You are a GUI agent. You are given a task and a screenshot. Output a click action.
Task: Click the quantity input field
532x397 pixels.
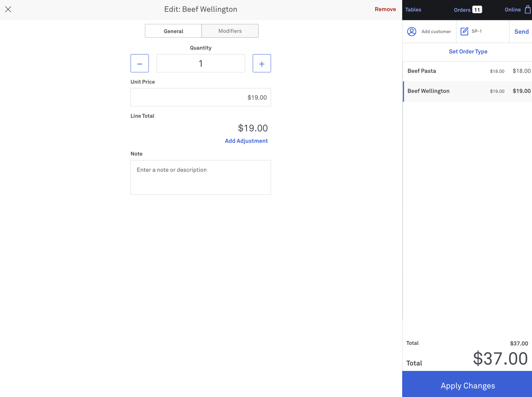[201, 63]
